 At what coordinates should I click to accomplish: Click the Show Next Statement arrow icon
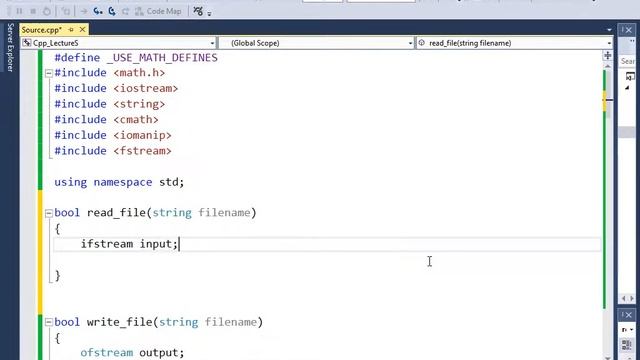(84, 11)
